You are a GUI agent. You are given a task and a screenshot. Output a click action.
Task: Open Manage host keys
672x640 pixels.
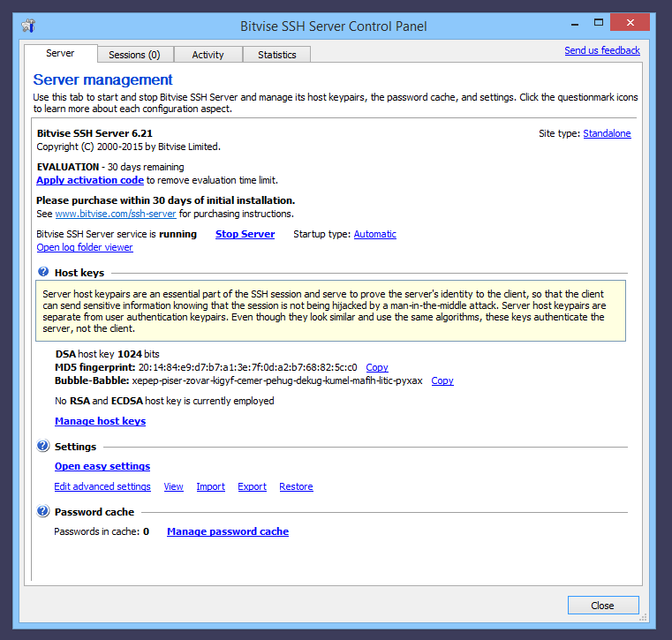pos(100,421)
